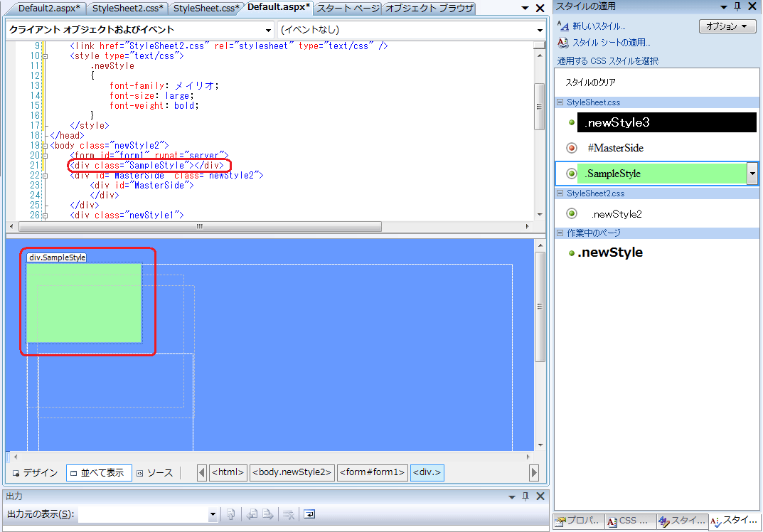
Task: Apply the .newStyle page style
Action: pyautogui.click(x=610, y=252)
